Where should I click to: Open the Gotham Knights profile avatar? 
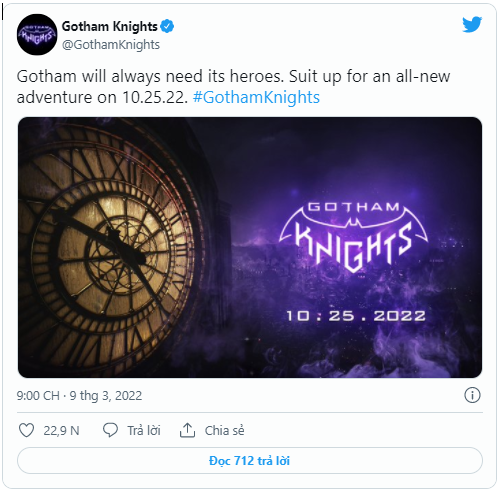[37, 34]
